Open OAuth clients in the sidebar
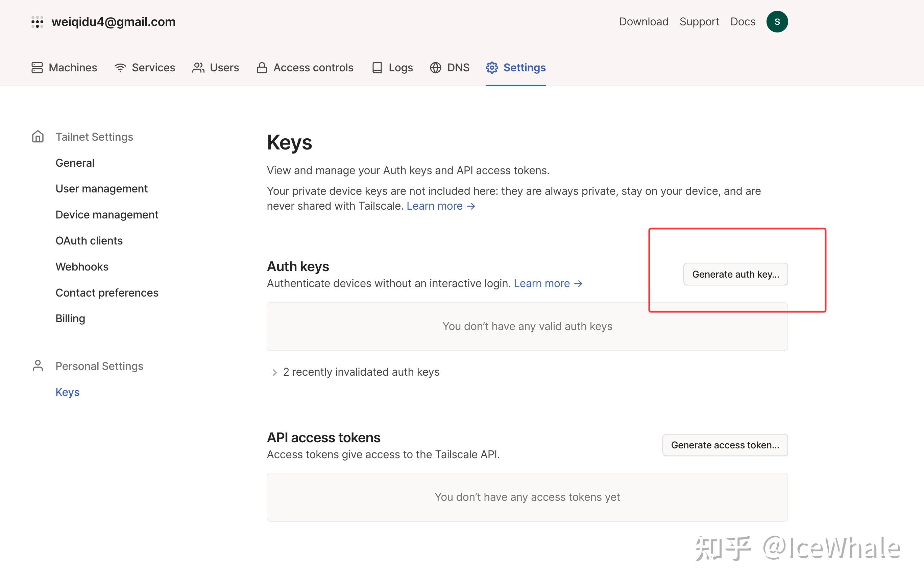The image size is (924, 585). (x=89, y=240)
